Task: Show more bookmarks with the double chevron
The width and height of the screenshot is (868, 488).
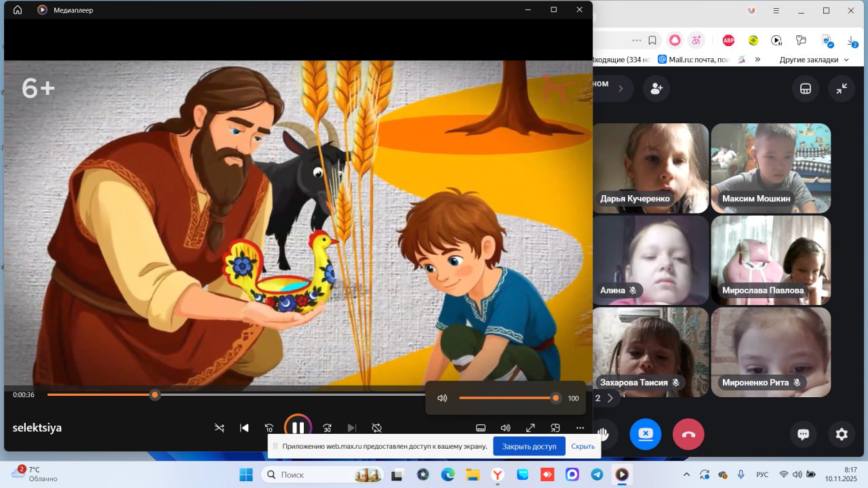Action: 757,60
